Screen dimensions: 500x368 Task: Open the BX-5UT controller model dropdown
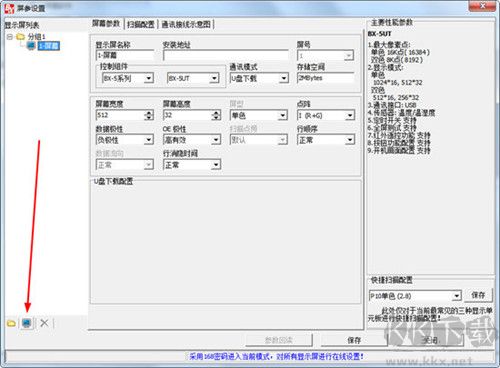214,78
